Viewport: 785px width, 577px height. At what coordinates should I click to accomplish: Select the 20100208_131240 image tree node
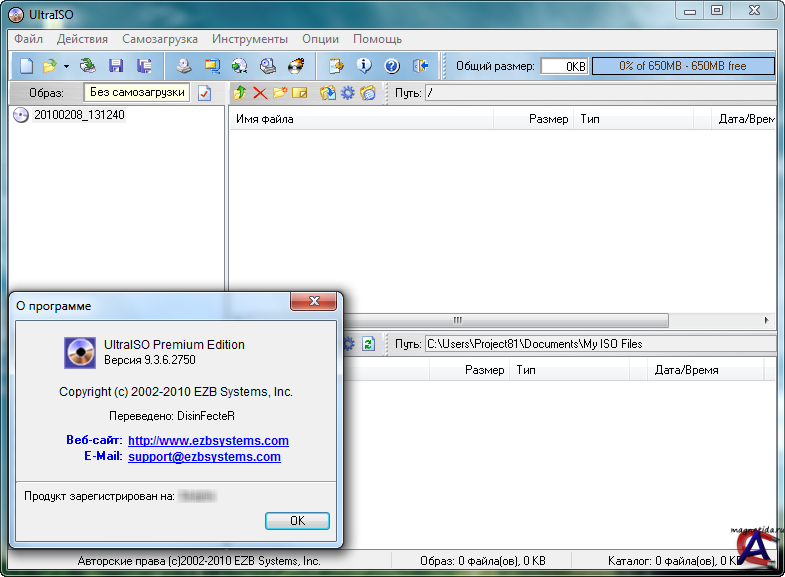point(79,115)
